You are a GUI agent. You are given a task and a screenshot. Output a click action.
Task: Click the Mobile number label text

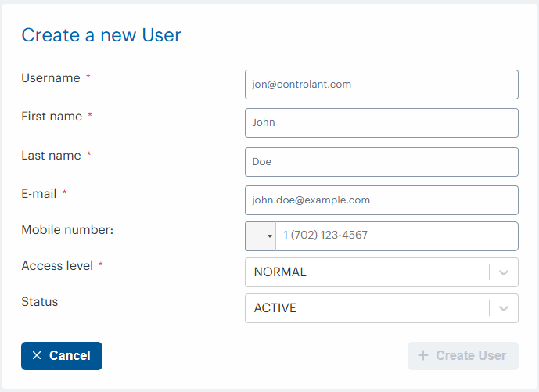(68, 230)
